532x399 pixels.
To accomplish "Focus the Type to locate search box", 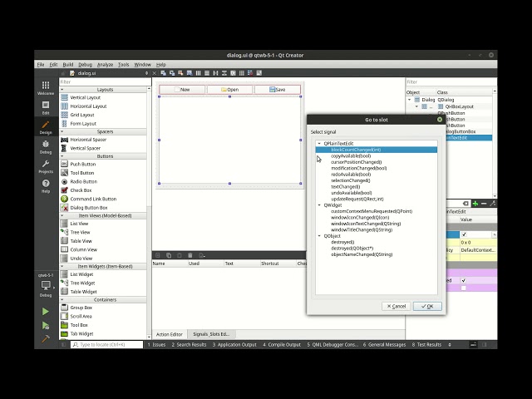I will [106, 345].
